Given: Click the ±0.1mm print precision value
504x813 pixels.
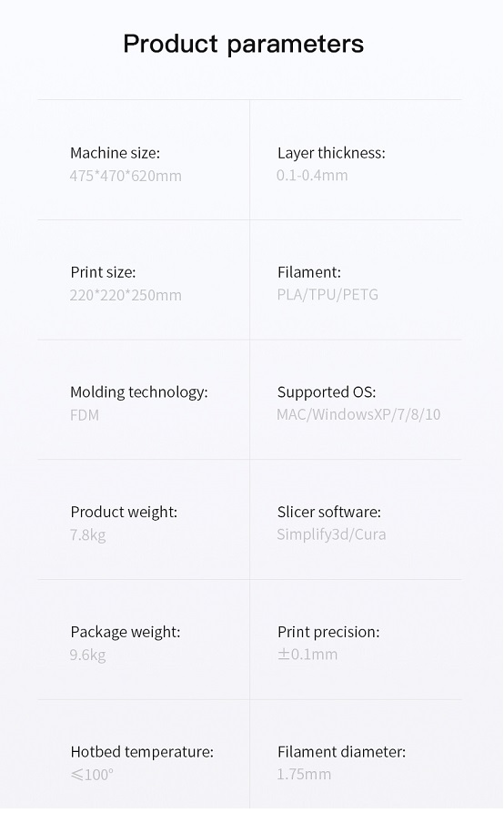Looking at the screenshot, I should [x=307, y=655].
